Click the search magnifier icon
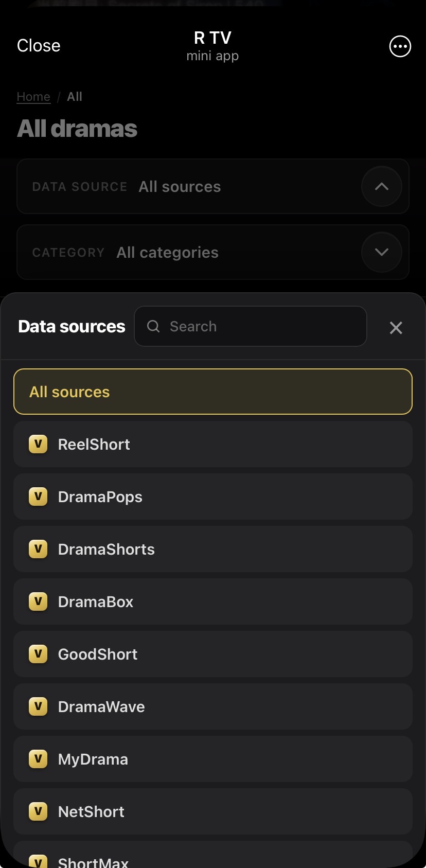The image size is (426, 868). pos(153,326)
